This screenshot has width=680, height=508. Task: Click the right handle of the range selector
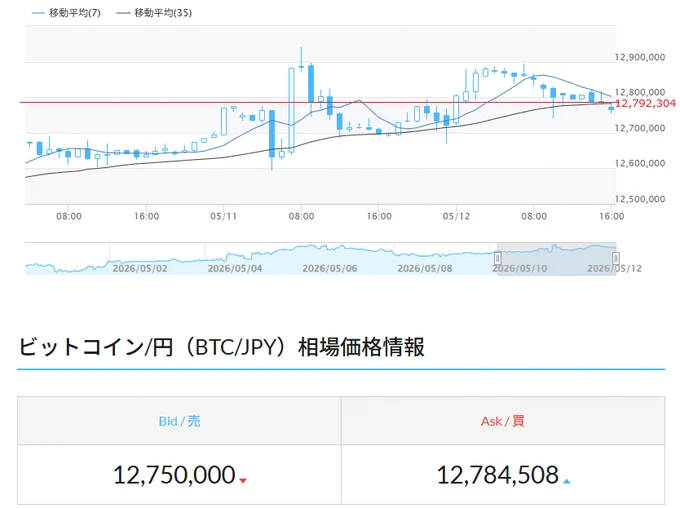click(x=616, y=259)
